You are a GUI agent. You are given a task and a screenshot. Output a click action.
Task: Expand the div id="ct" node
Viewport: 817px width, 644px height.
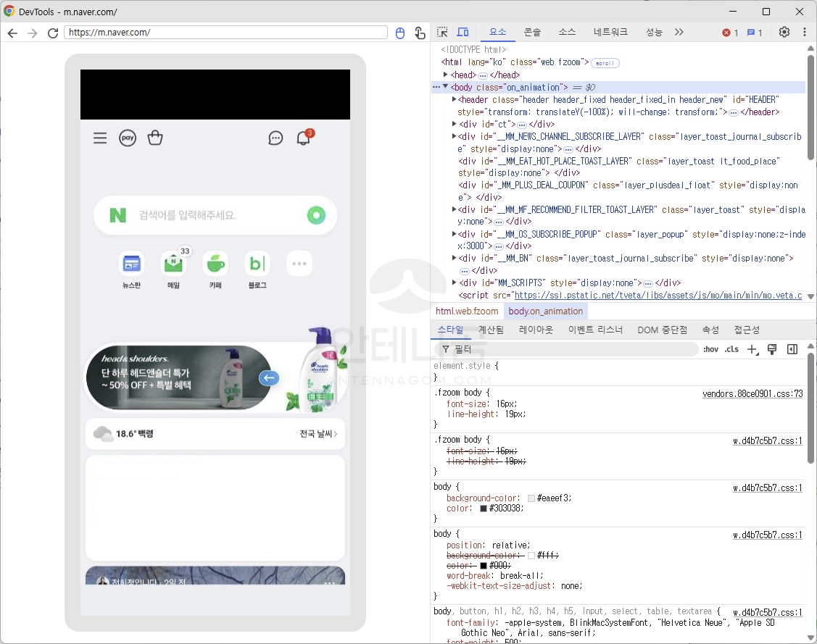[454, 124]
